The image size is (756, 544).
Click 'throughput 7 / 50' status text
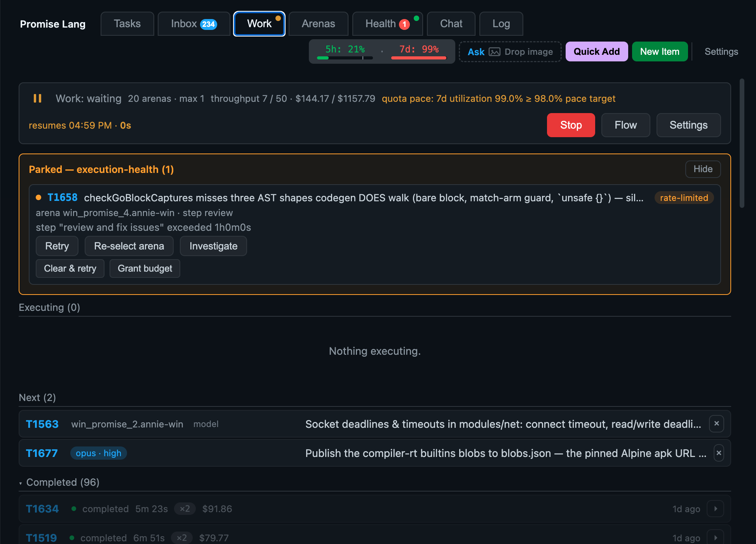pyautogui.click(x=249, y=99)
